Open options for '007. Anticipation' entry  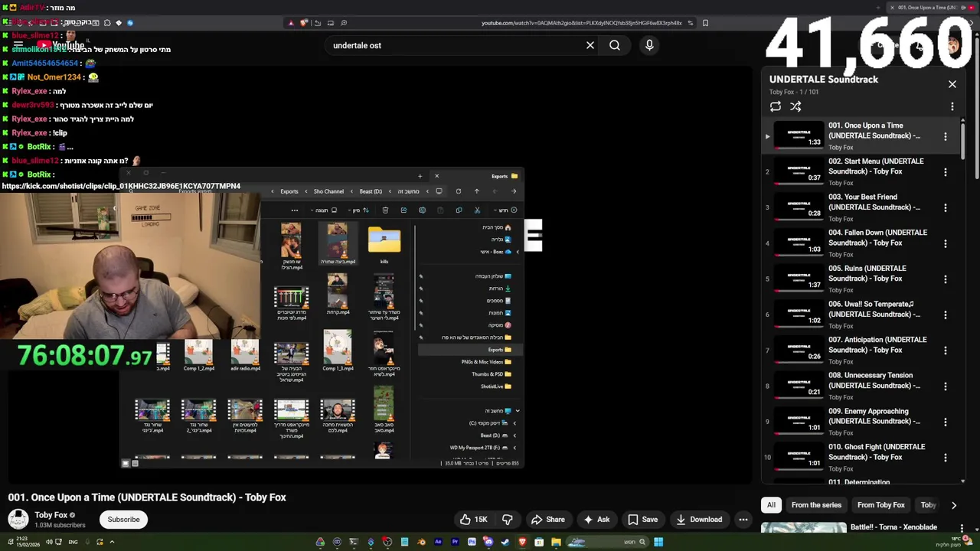(946, 350)
